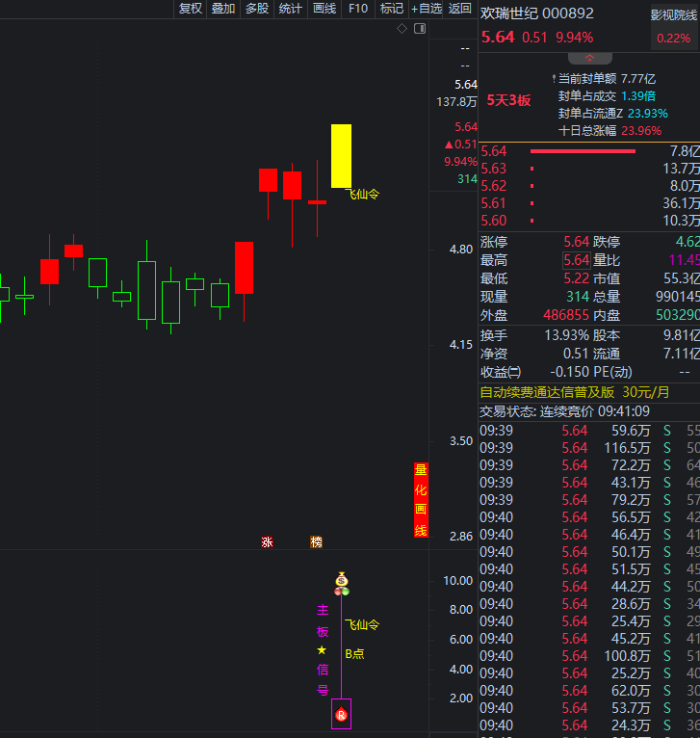Screen dimensions: 700x738
Task: Select the 画线 drawing tool
Action: click(x=324, y=9)
